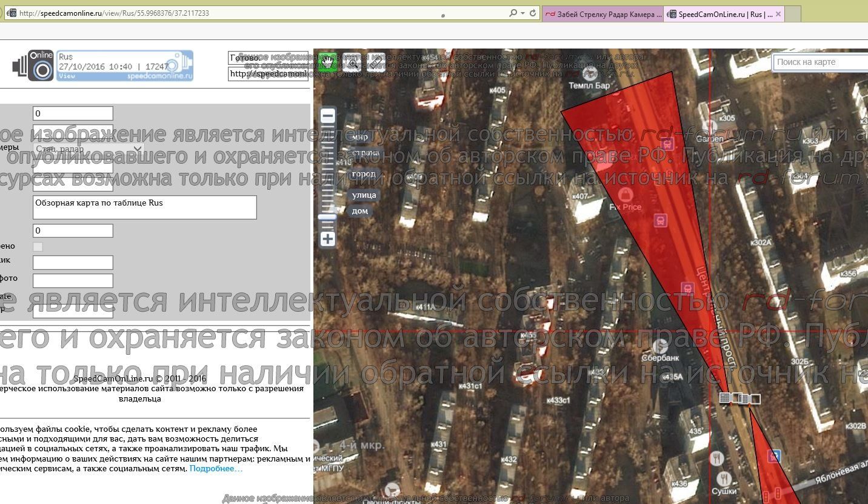
Task: Click the 'к302А' building label
Action: click(761, 242)
